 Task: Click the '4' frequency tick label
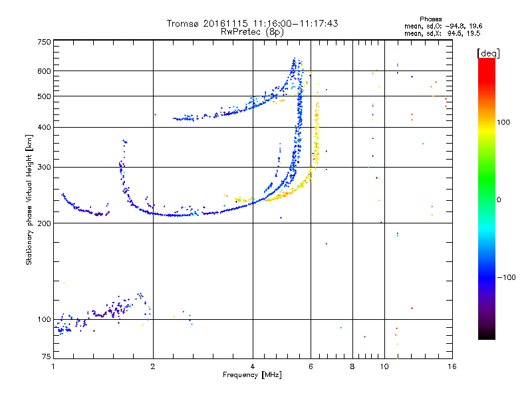253,366
